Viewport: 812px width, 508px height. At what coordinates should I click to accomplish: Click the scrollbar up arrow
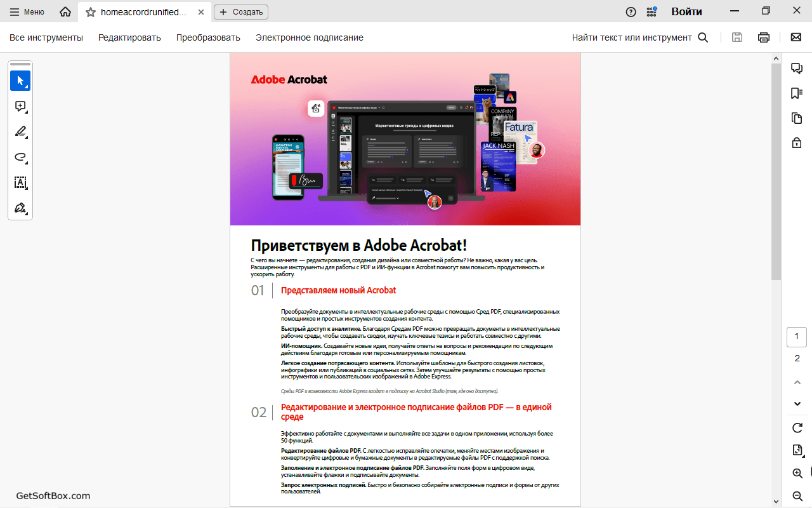(x=776, y=58)
